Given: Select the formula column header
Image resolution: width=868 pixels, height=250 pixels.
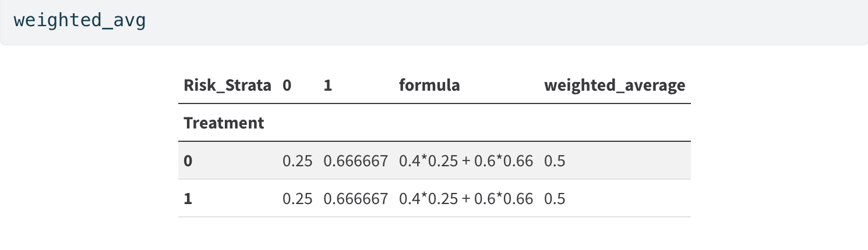Looking at the screenshot, I should [429, 85].
